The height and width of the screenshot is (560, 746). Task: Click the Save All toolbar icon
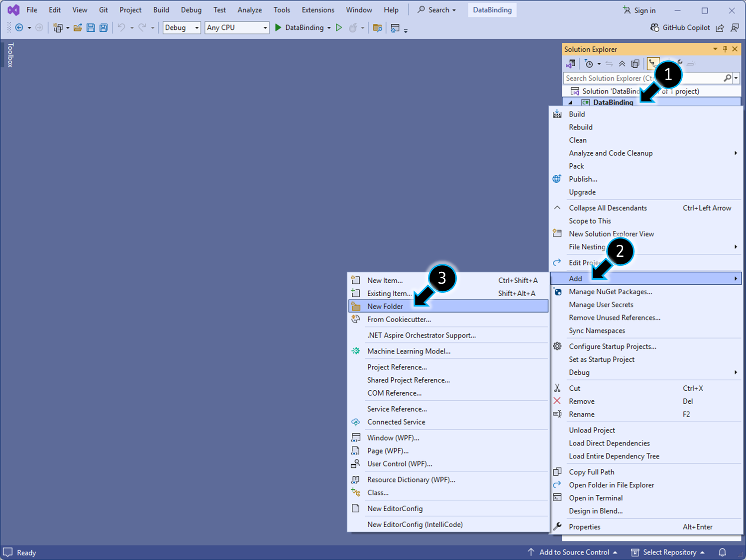(104, 28)
